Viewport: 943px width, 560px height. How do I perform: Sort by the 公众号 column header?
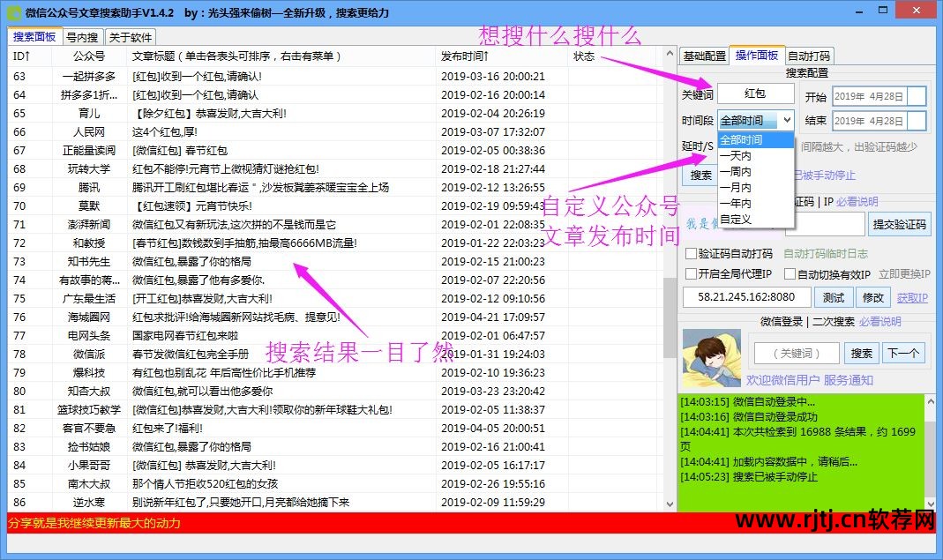coord(89,56)
